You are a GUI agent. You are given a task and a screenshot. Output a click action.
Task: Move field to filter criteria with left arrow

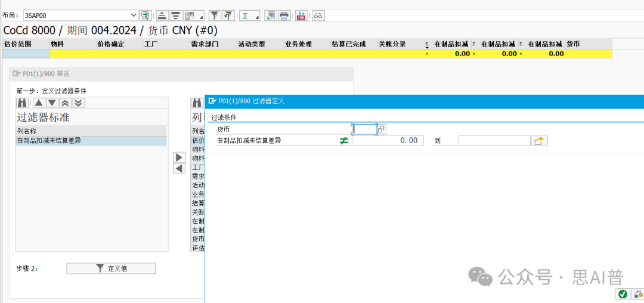pyautogui.click(x=179, y=169)
